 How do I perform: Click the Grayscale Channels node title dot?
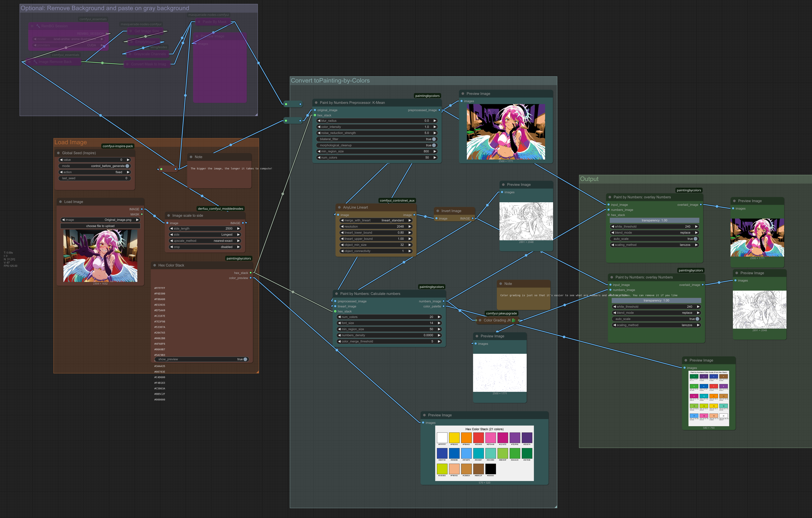click(x=130, y=54)
